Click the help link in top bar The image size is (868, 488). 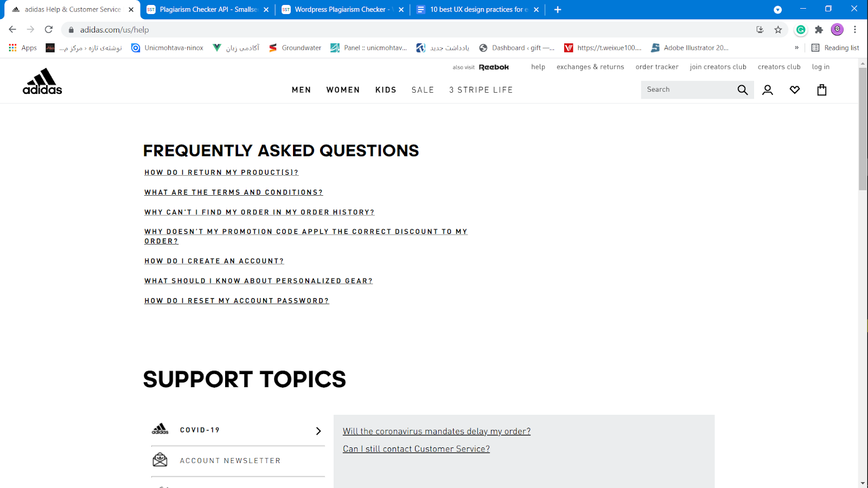pos(538,67)
